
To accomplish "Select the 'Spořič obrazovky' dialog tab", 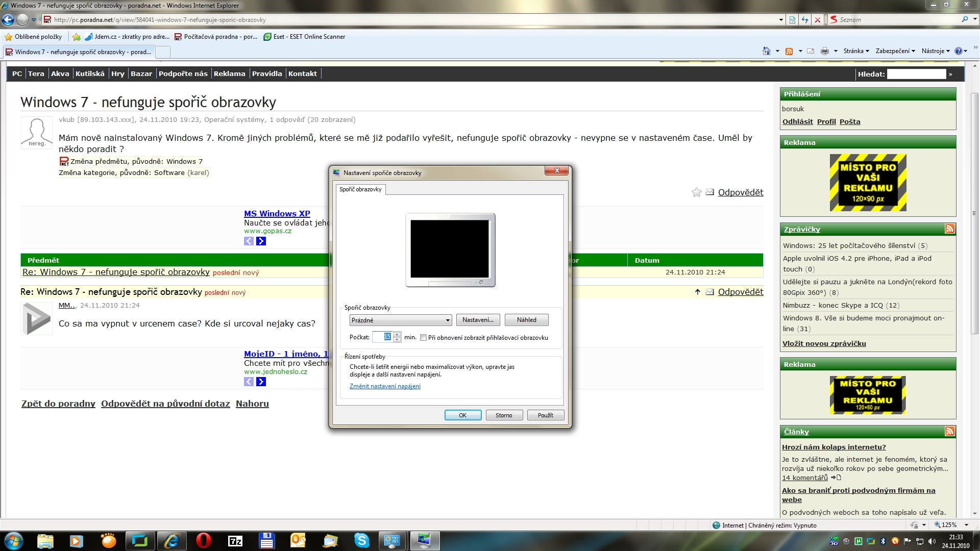I will pyautogui.click(x=360, y=189).
